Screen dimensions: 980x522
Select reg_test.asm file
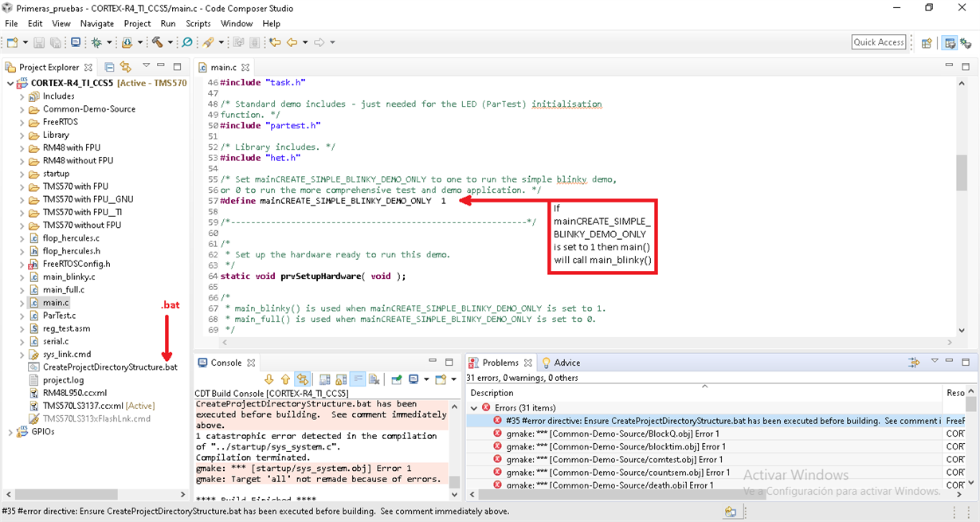66,328
